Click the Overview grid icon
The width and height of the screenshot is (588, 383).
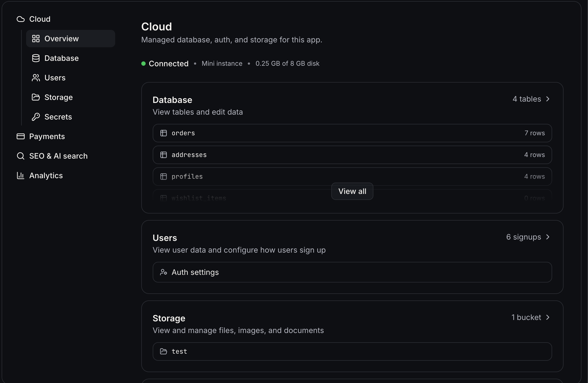click(36, 39)
